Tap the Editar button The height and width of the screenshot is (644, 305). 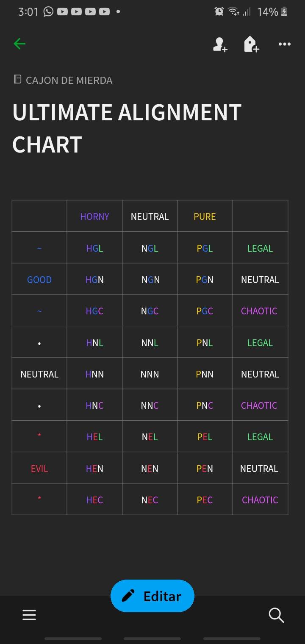pos(152,596)
